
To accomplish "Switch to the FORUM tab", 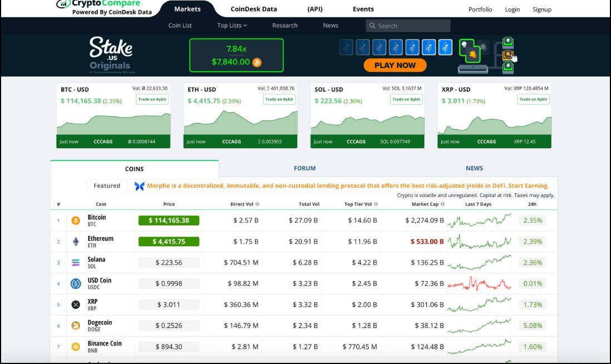I will click(x=305, y=168).
